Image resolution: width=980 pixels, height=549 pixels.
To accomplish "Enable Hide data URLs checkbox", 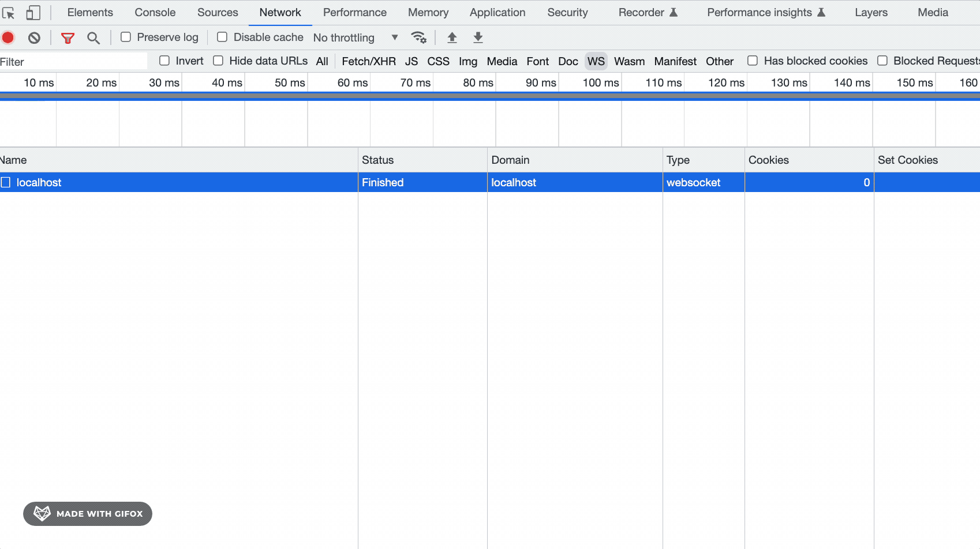I will pos(218,61).
